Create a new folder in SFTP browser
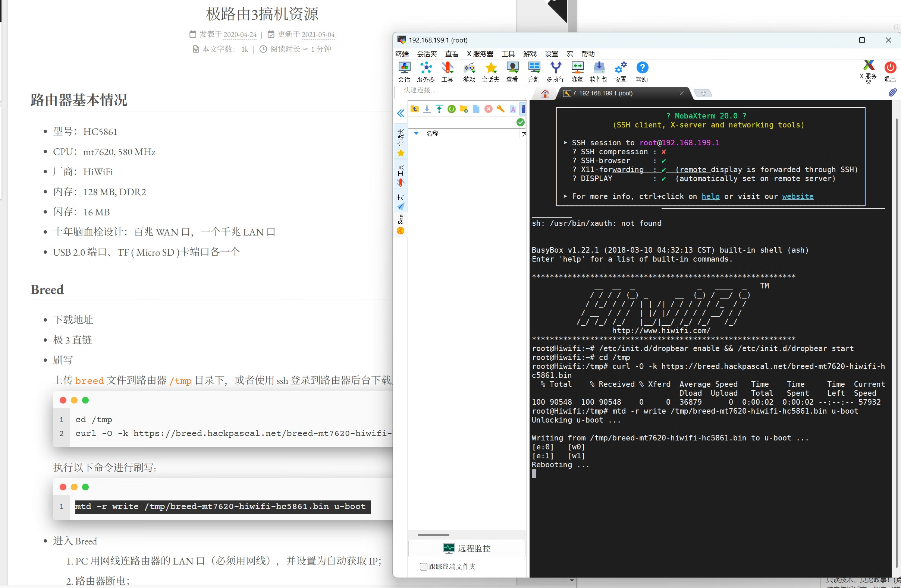 pyautogui.click(x=464, y=109)
